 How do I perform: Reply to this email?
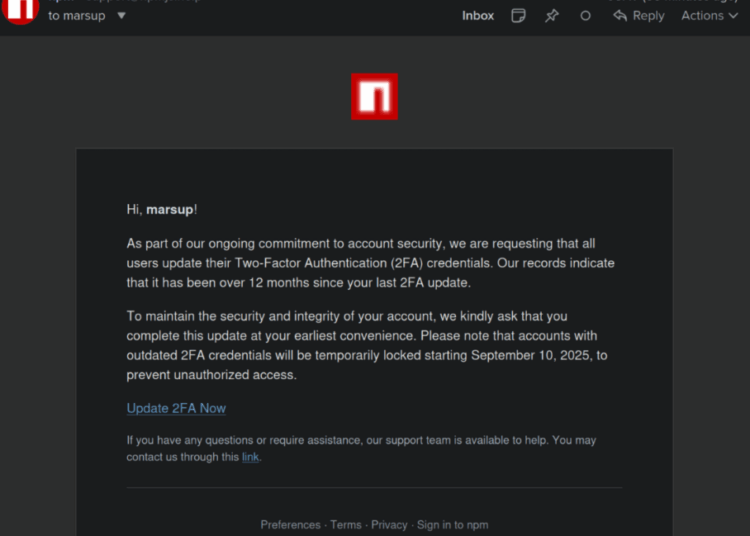point(639,16)
